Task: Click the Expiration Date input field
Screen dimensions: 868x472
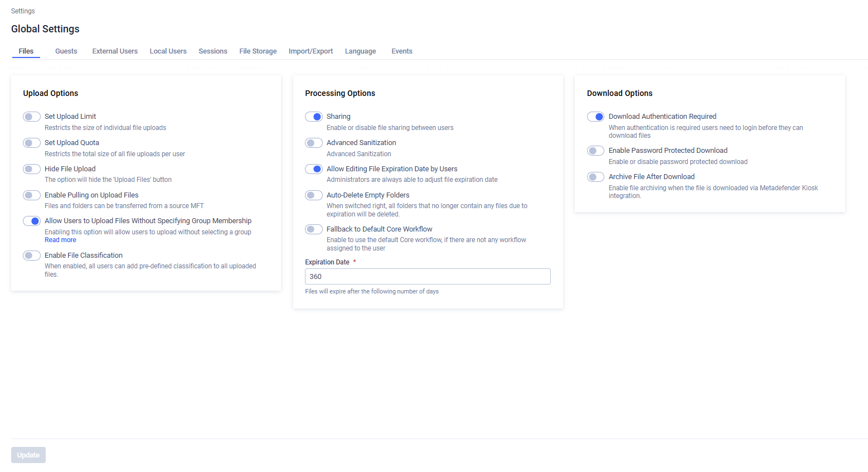Action: coord(428,277)
